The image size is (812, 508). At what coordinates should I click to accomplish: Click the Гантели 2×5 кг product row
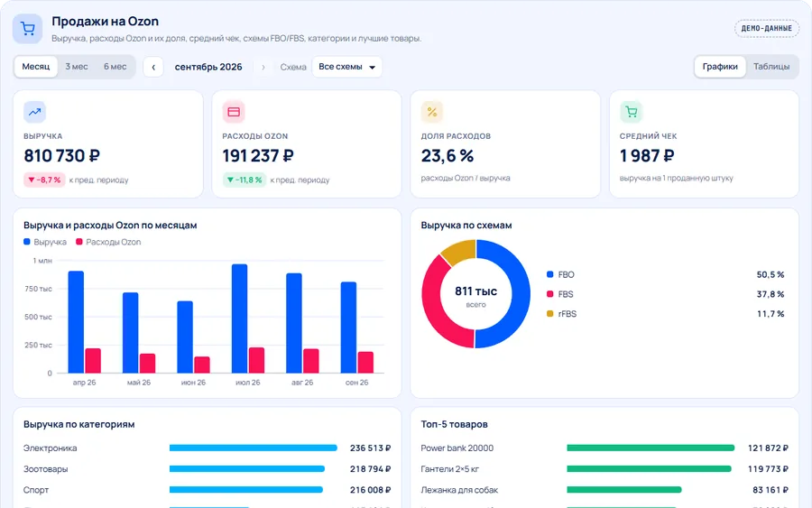[x=604, y=469]
